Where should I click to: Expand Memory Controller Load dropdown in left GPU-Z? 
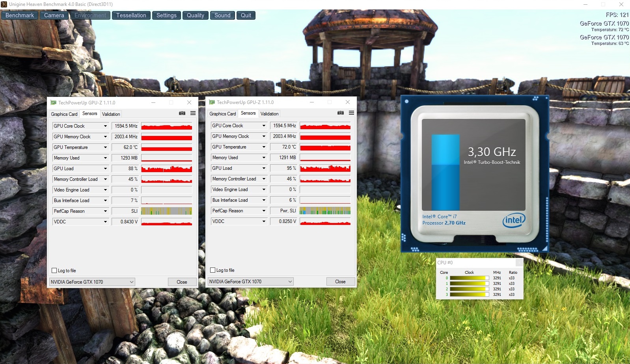click(105, 179)
